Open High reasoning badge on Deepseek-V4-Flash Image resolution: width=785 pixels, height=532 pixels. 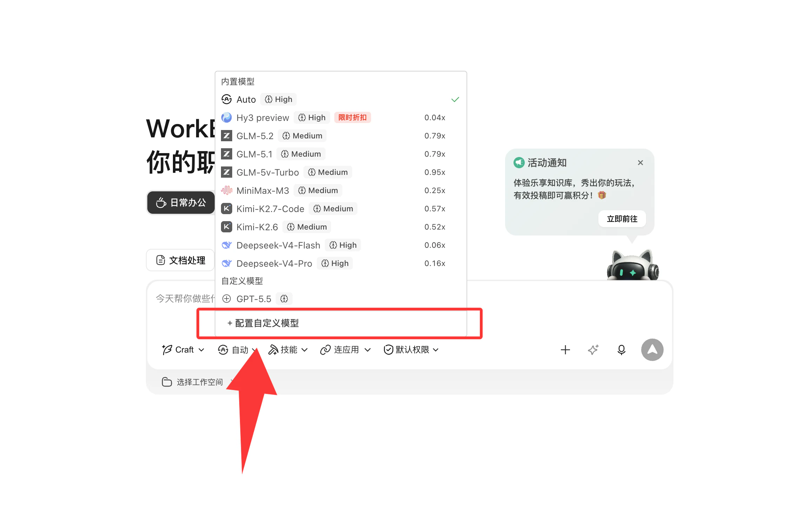click(343, 245)
